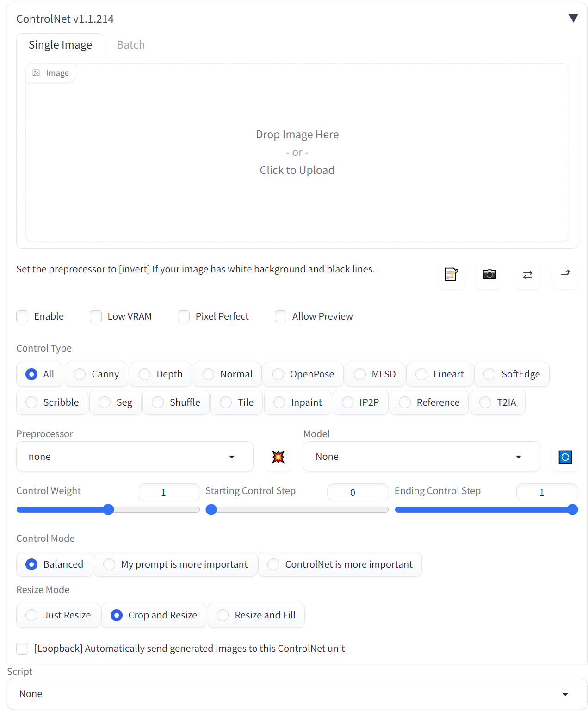This screenshot has width=588, height=711.
Task: Click the send dimensions up arrow icon
Action: point(565,274)
